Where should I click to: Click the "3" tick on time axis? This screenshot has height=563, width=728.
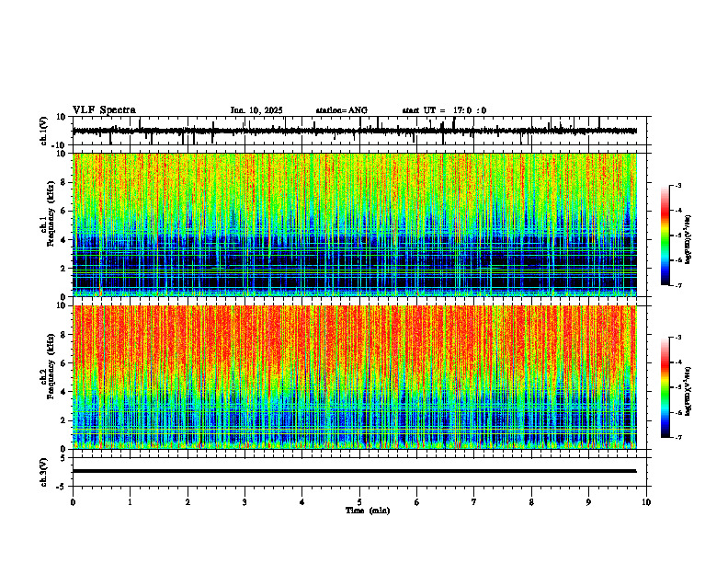(245, 502)
